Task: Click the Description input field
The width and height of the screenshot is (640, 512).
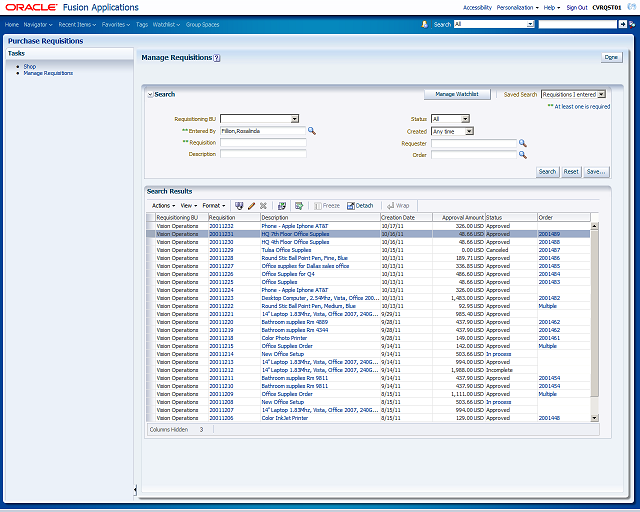Action: tap(263, 154)
